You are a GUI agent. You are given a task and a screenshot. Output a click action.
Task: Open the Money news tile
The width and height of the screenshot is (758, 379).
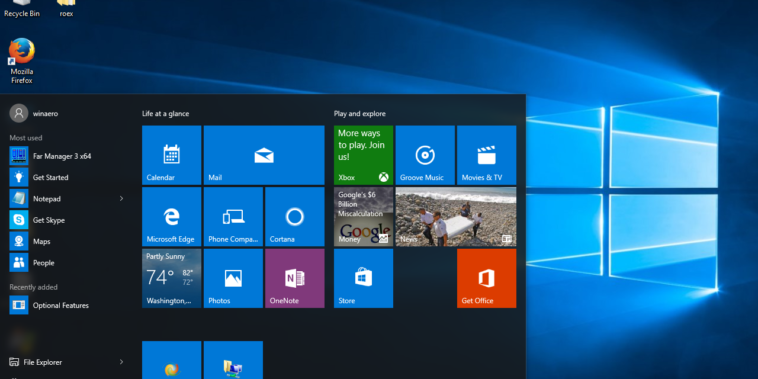point(364,217)
